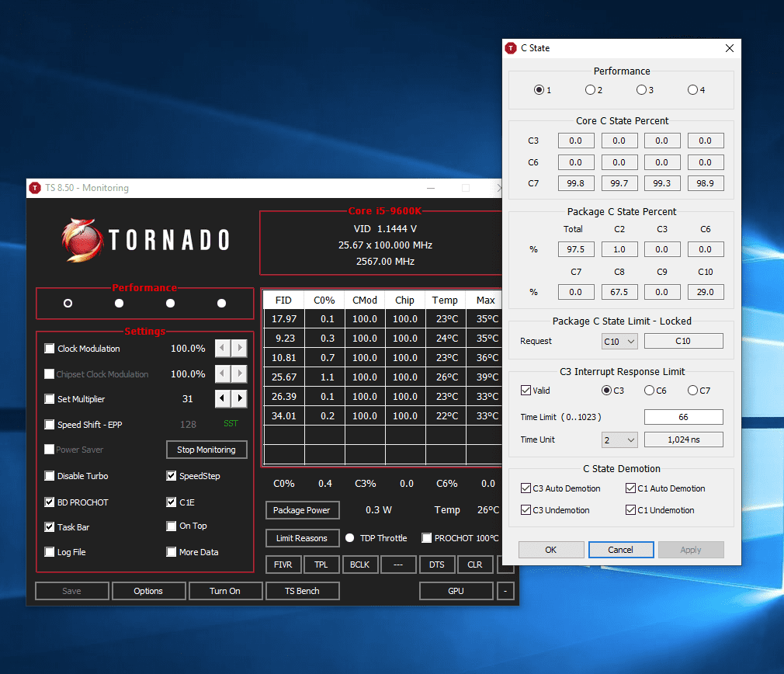Choose the C6 interrupt response radio button

point(649,391)
